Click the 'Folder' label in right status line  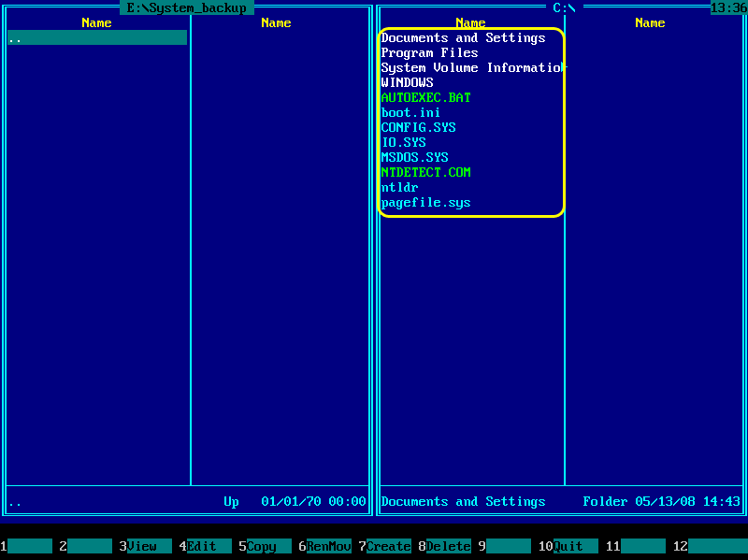605,501
